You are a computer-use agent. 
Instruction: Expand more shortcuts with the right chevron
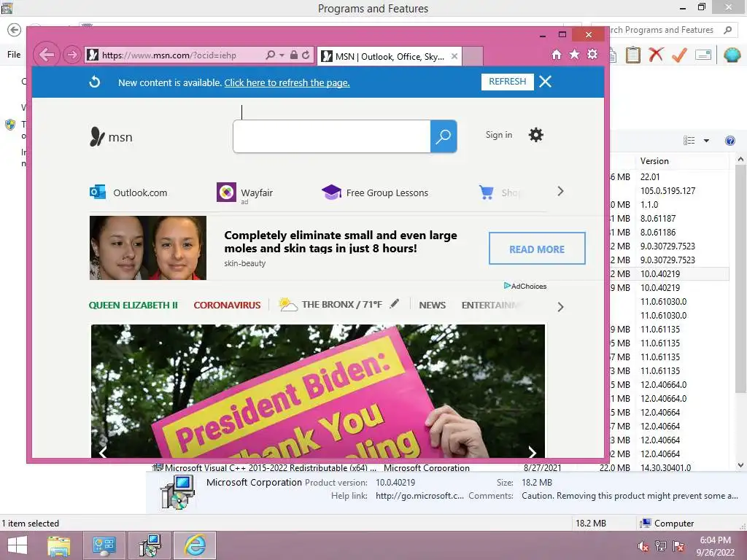(x=561, y=192)
